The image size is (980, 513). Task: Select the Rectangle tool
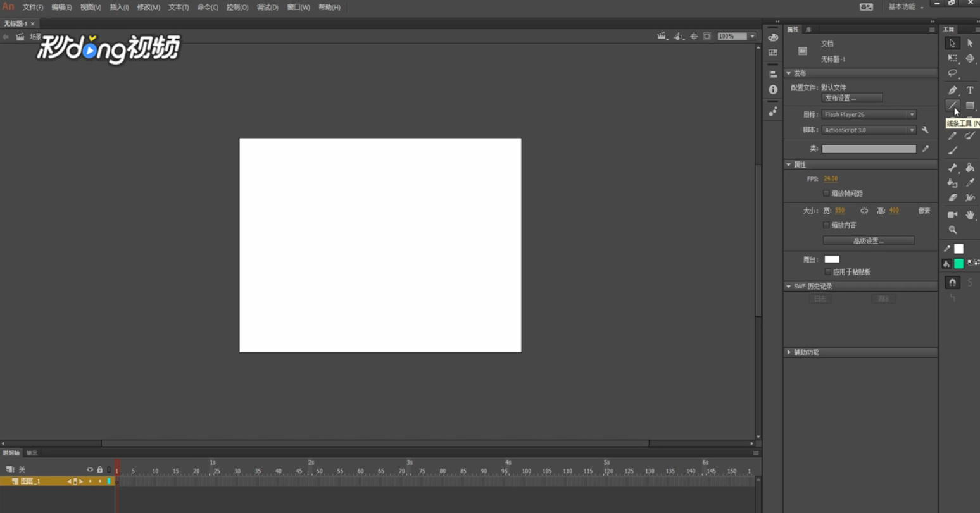click(970, 106)
